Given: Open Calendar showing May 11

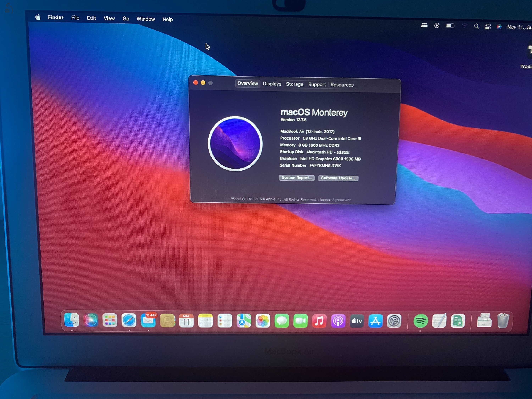Looking at the screenshot, I should 186,321.
